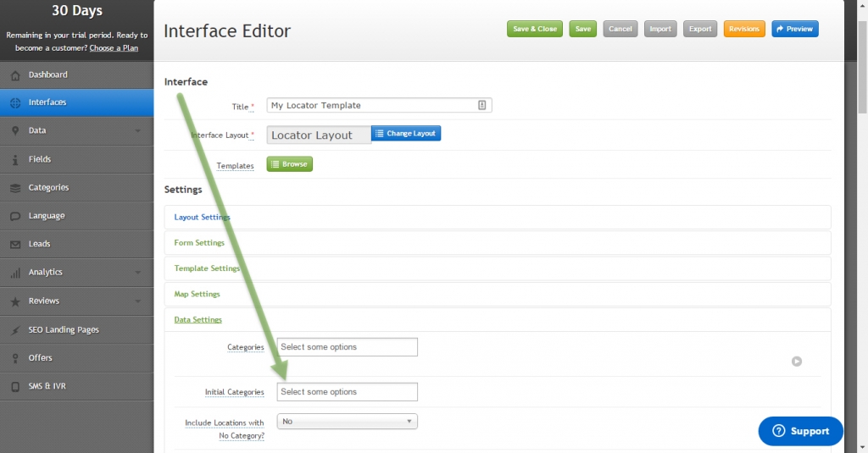The height and width of the screenshot is (453, 868).
Task: Click the round play icon beside Categories
Action: click(x=797, y=362)
